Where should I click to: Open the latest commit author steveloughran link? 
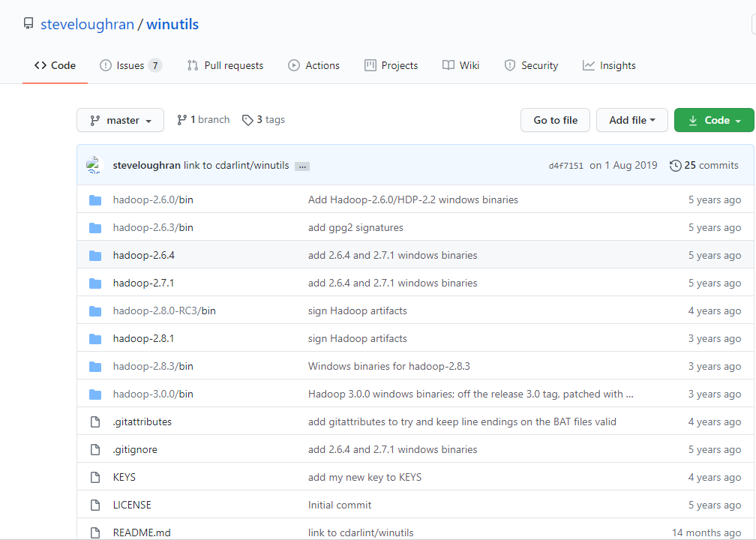pyautogui.click(x=146, y=165)
